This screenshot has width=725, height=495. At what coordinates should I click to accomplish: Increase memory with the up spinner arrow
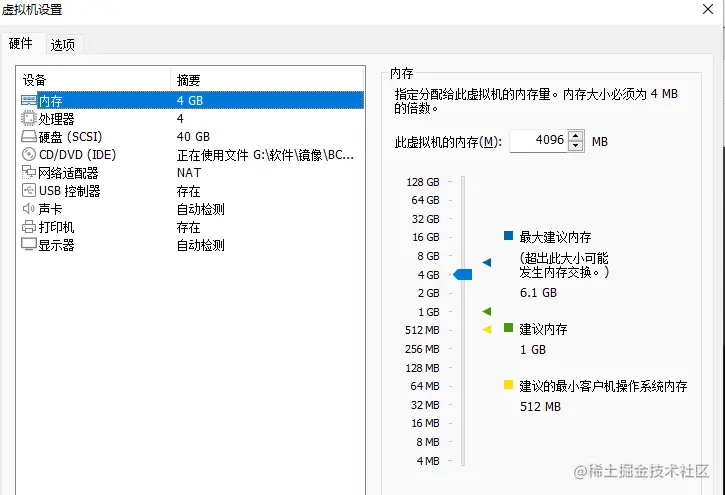[576, 136]
